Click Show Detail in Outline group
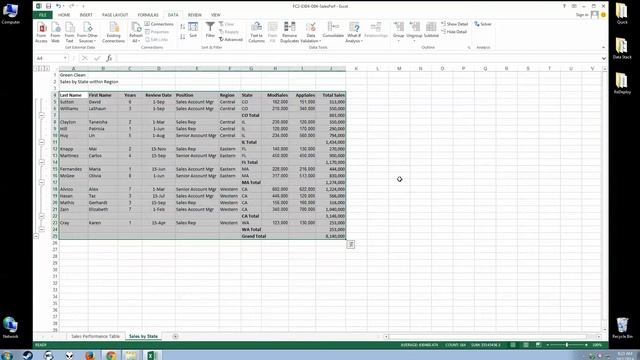This screenshot has width=640, height=360. click(454, 24)
